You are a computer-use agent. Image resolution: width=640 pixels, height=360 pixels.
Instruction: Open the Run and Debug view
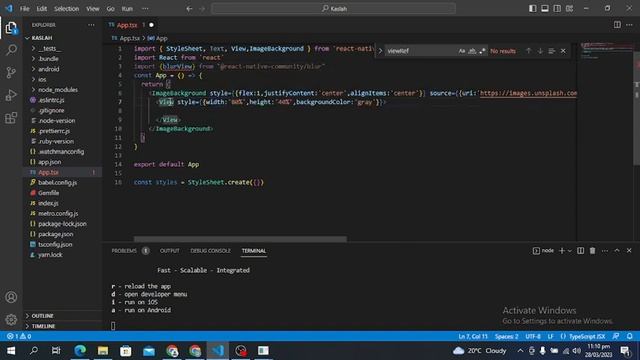click(11, 95)
